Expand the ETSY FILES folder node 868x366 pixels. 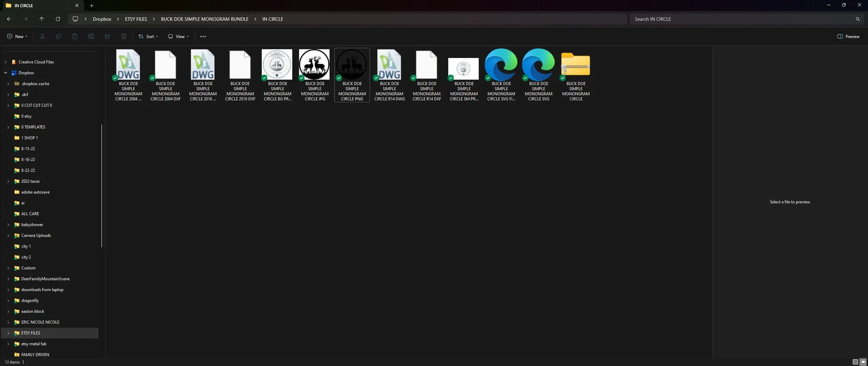point(8,333)
